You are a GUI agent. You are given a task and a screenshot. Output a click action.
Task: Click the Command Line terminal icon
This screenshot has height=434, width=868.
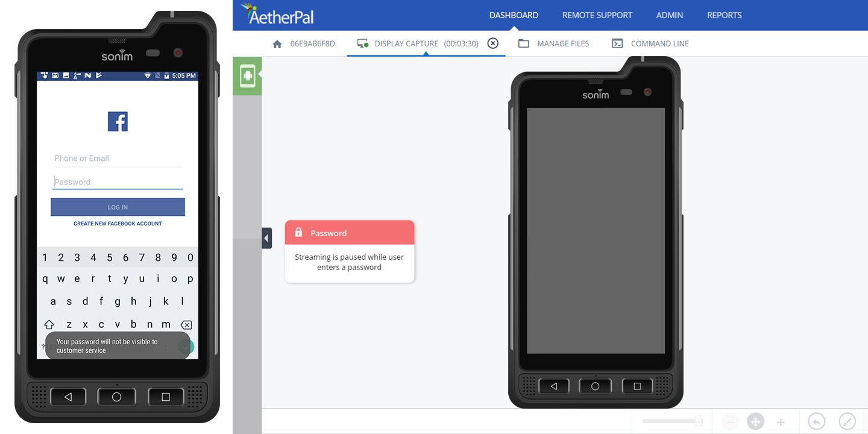[617, 43]
